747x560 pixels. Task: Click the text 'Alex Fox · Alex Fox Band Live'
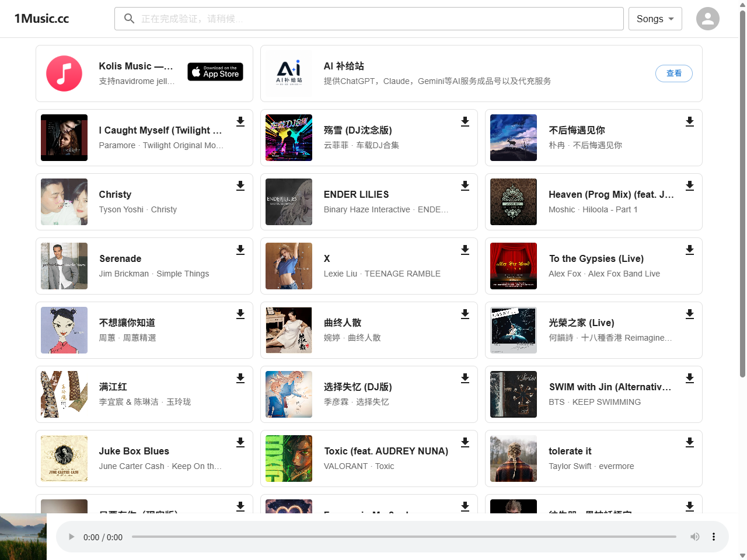(604, 274)
